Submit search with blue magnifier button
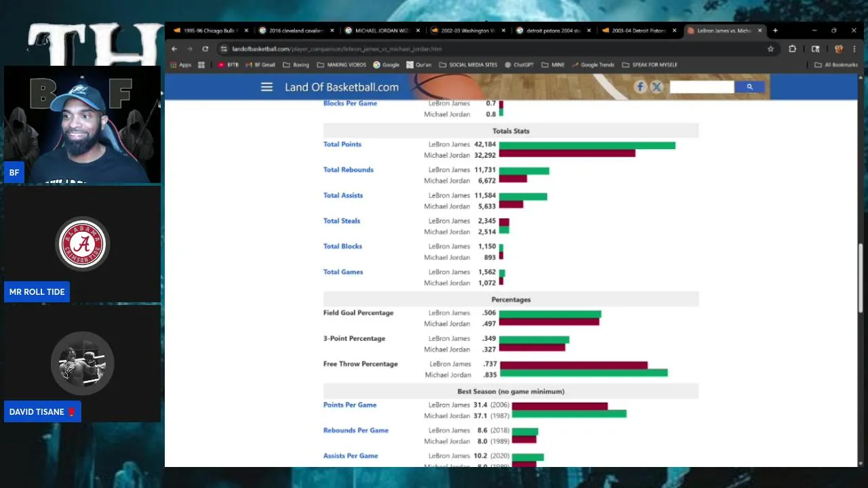The width and height of the screenshot is (868, 488). pyautogui.click(x=749, y=87)
